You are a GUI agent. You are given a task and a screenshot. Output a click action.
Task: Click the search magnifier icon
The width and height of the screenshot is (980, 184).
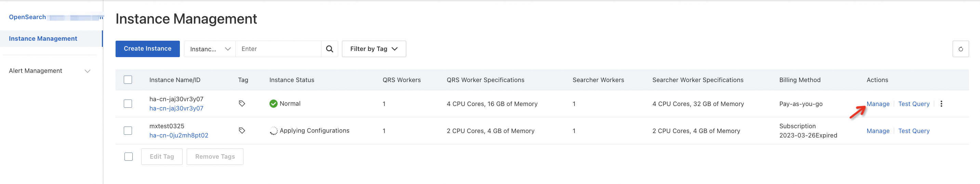329,49
